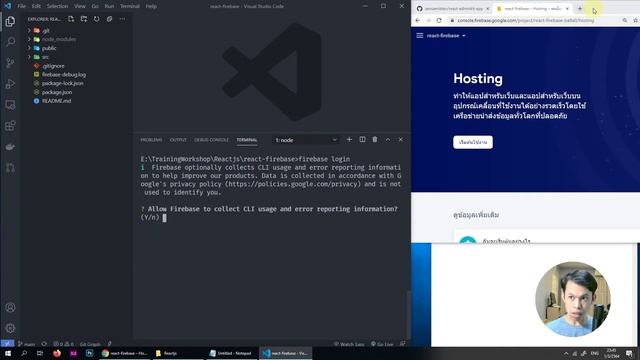Switch to the Problems tab
640x360 pixels.
click(x=151, y=140)
